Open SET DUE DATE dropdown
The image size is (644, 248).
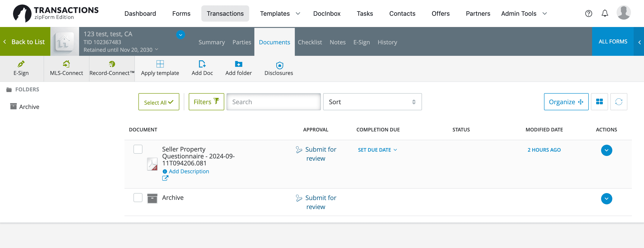377,150
